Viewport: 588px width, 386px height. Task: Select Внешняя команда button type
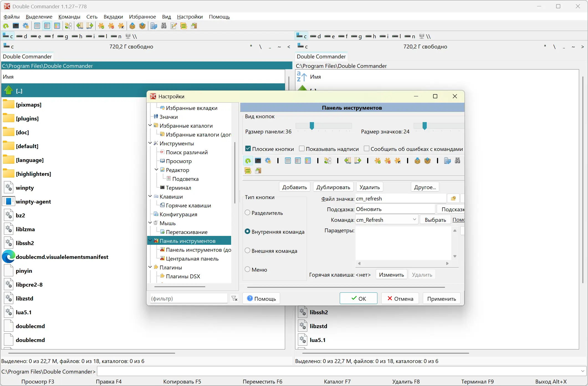coord(248,251)
